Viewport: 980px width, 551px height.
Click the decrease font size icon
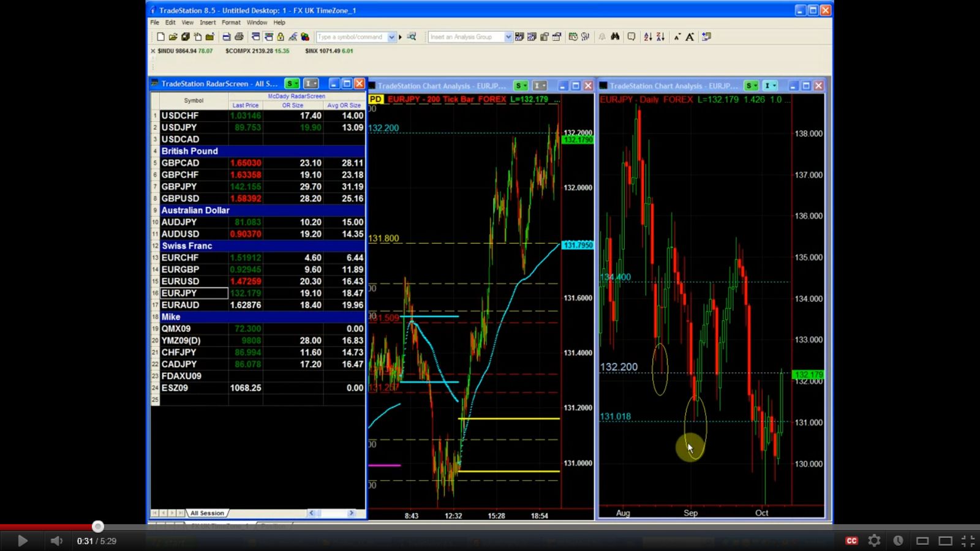coord(677,37)
